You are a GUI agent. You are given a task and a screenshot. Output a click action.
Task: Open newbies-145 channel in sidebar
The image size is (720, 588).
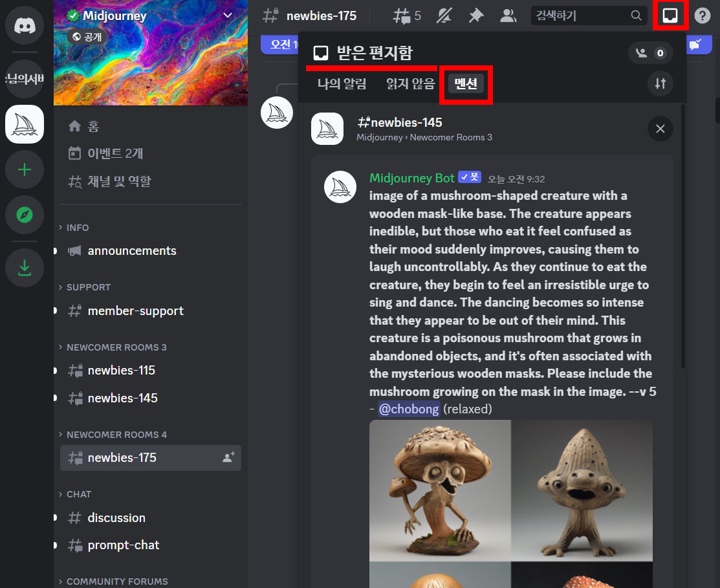[x=151, y=398]
